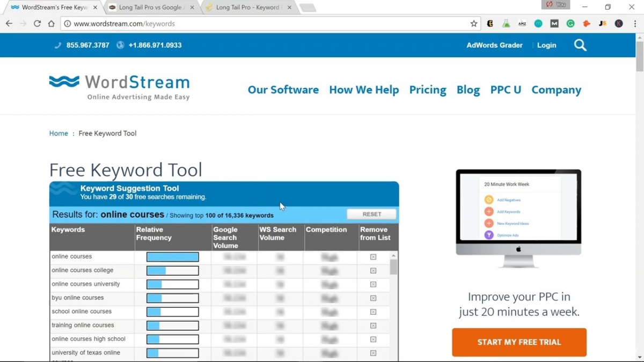The width and height of the screenshot is (644, 362).
Task: Click the AMZ extension icon
Action: tap(522, 24)
